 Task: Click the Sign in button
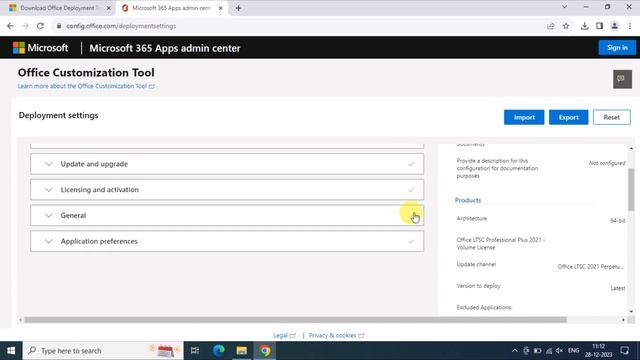(x=617, y=48)
